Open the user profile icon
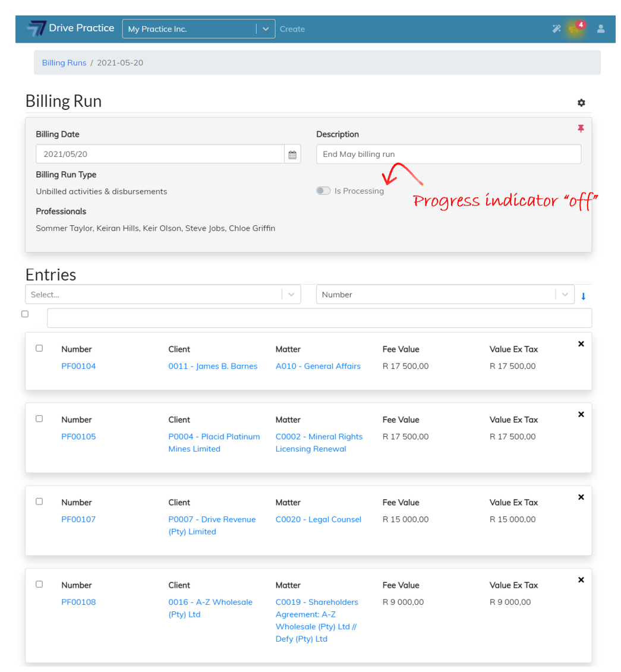The image size is (621, 672). [601, 29]
